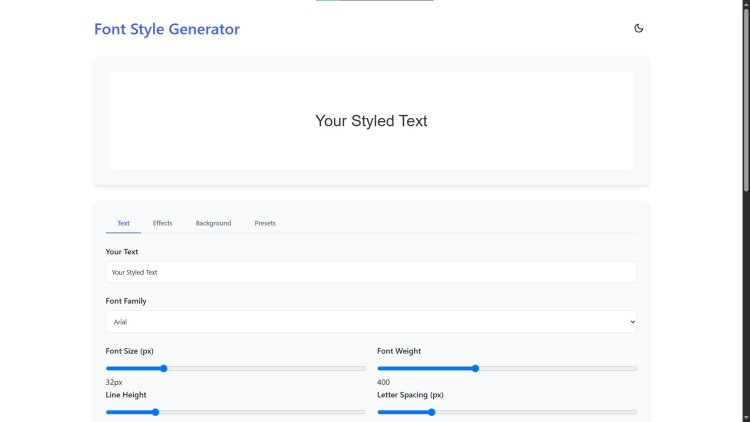Open the Font Family dropdown showing Arial
Viewport: 750px width, 422px height.
click(371, 322)
